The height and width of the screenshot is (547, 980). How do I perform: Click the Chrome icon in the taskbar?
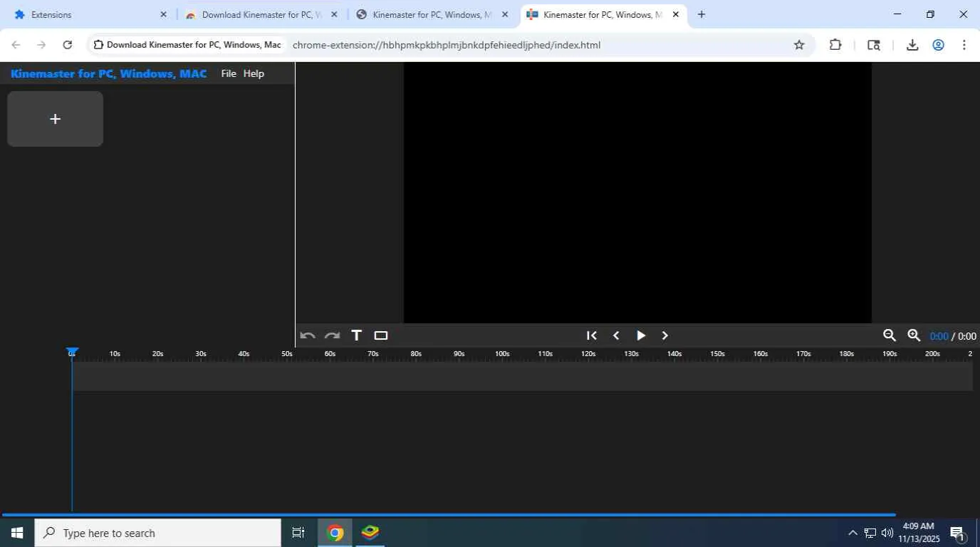335,533
